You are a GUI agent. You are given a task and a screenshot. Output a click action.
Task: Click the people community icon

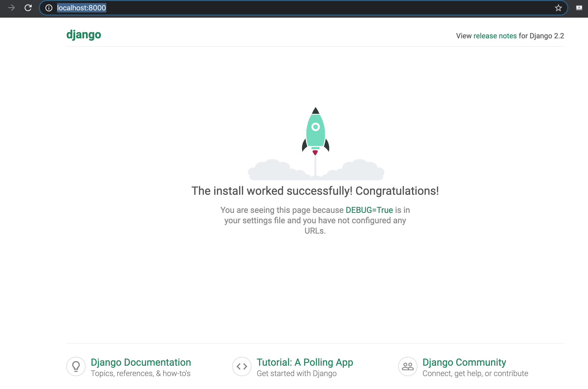coord(408,366)
